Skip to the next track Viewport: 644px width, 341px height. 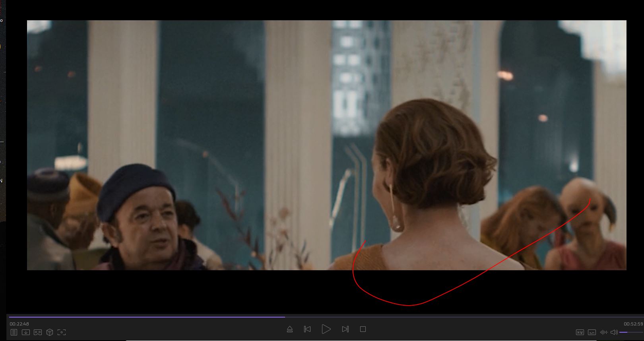point(345,329)
